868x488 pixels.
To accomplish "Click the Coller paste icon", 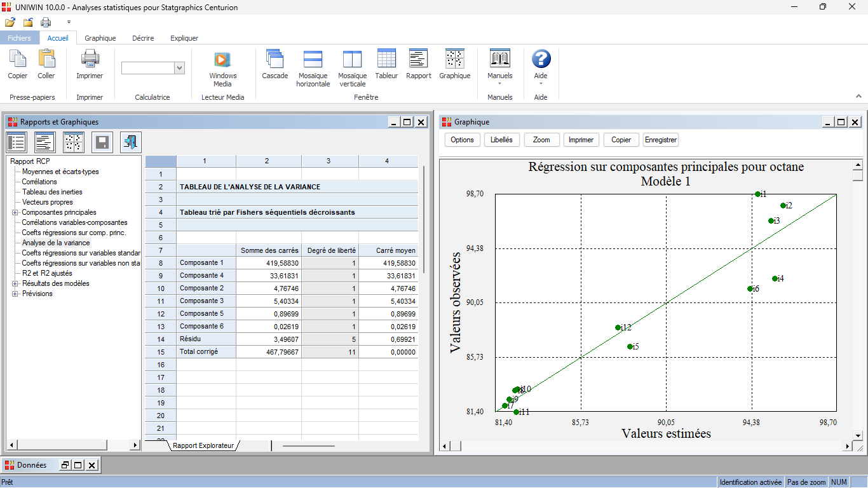I will click(46, 59).
